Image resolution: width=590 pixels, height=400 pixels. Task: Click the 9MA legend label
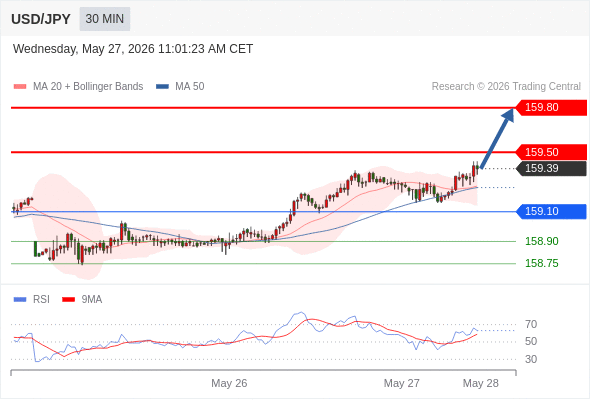(x=92, y=300)
